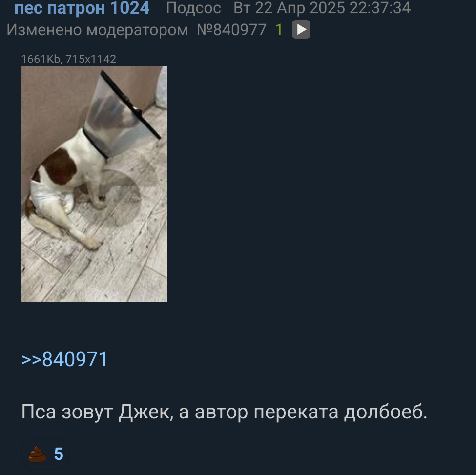Click the word автор in the message

point(222,412)
